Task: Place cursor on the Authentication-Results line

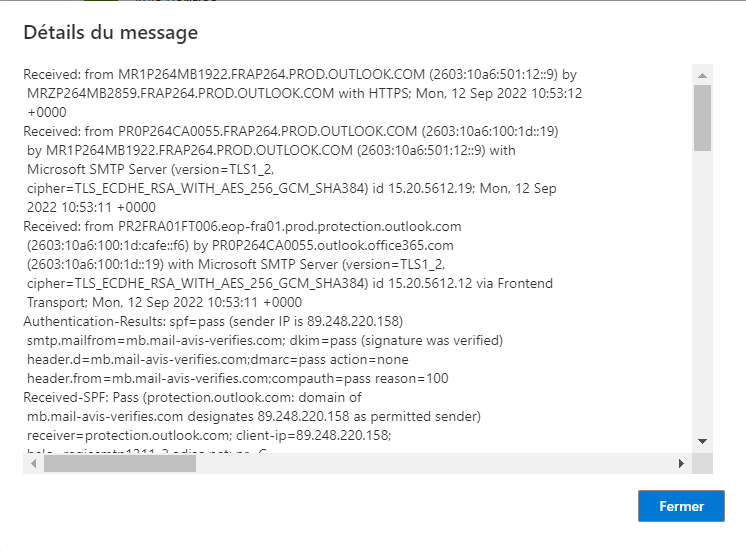Action: pyautogui.click(x=213, y=322)
